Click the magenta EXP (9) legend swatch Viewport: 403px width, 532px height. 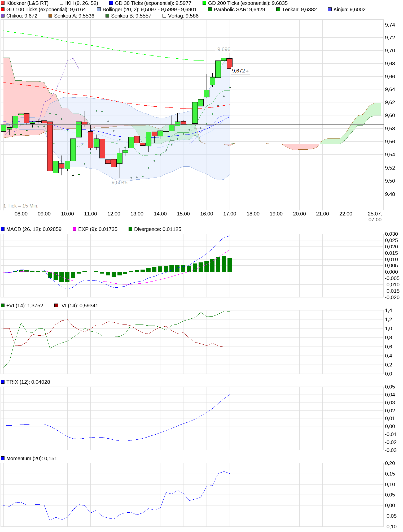75,229
